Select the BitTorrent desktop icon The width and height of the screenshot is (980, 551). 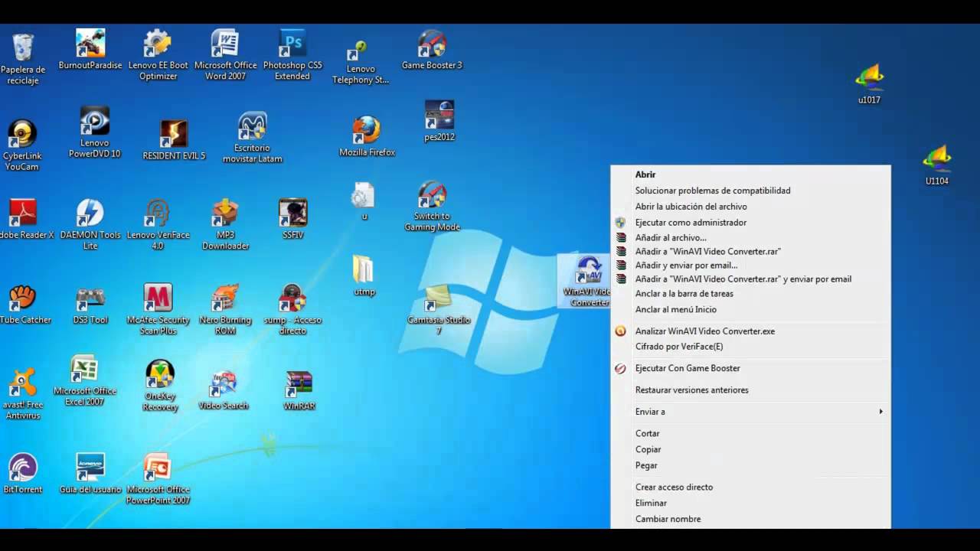point(23,473)
